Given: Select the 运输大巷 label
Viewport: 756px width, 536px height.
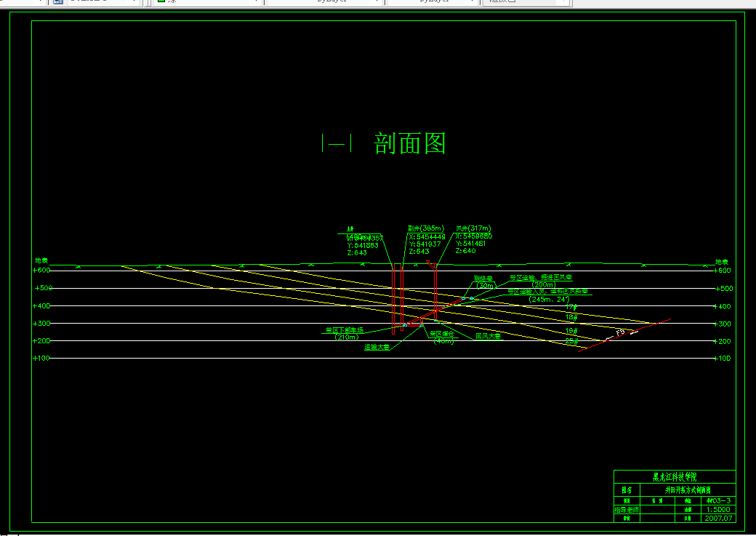Looking at the screenshot, I should [x=377, y=348].
